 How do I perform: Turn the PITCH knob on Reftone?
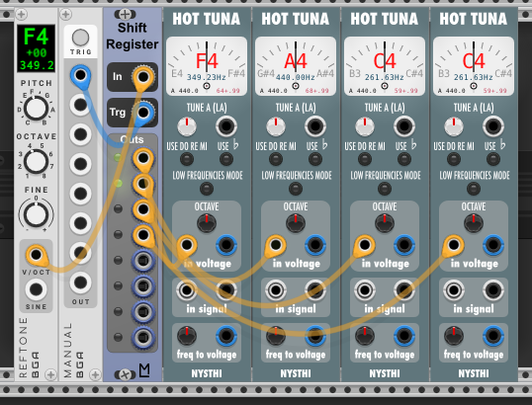coord(36,108)
